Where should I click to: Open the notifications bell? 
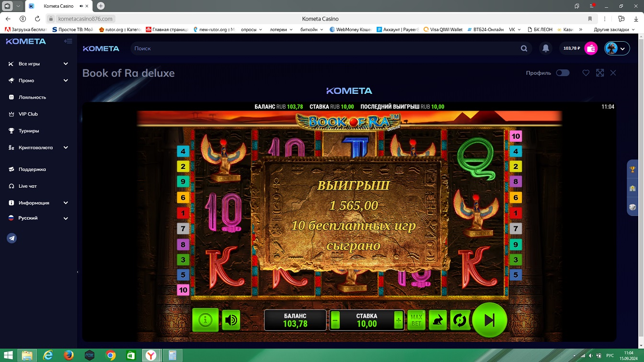[546, 48]
